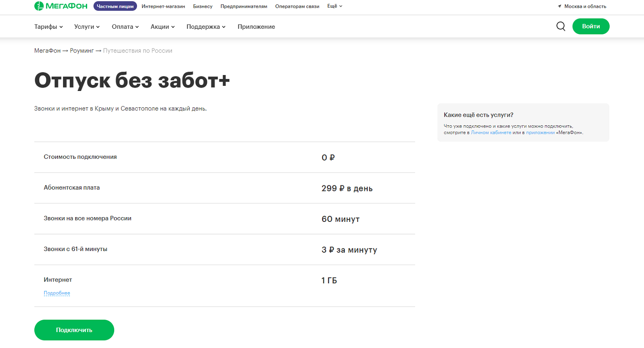This screenshot has width=644, height=348.
Task: Change region Москва и область
Action: coord(585,6)
